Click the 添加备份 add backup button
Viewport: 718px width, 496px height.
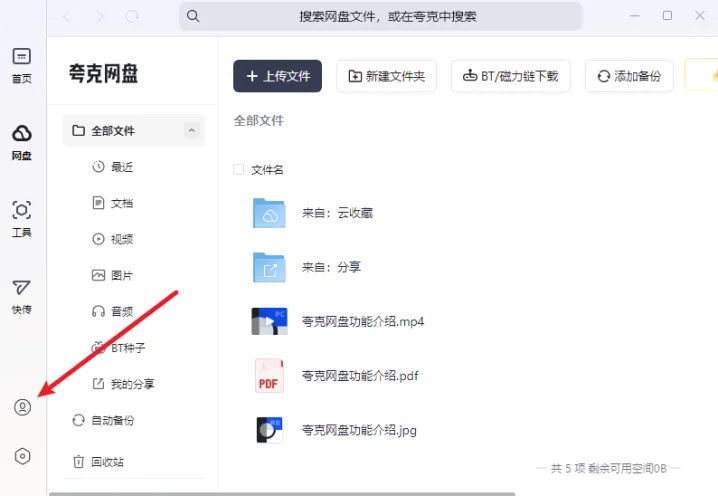pos(629,76)
